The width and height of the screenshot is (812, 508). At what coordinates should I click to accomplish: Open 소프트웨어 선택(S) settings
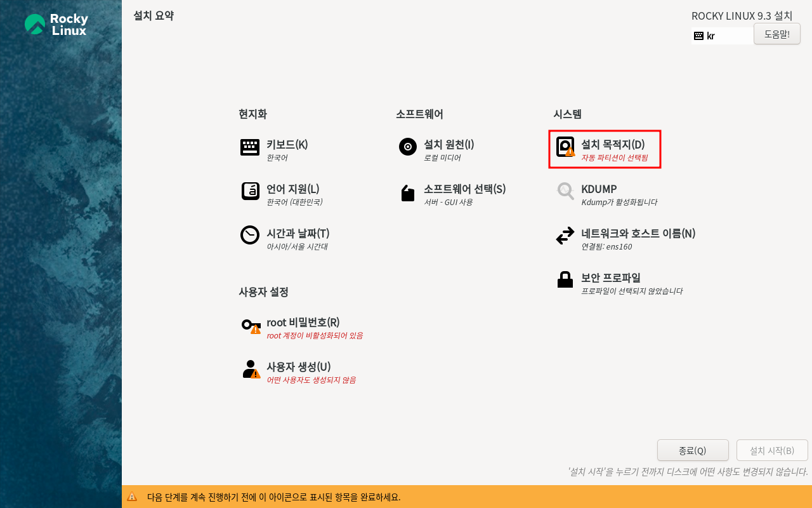(x=464, y=189)
